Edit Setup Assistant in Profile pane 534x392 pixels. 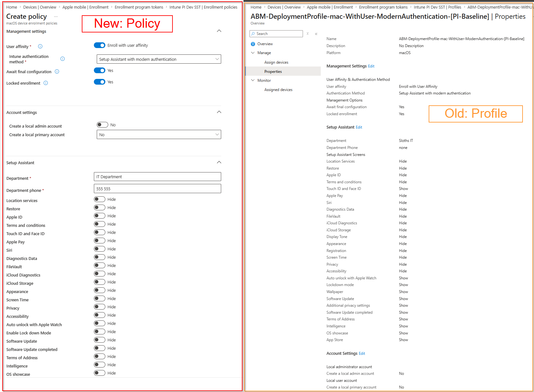359,127
